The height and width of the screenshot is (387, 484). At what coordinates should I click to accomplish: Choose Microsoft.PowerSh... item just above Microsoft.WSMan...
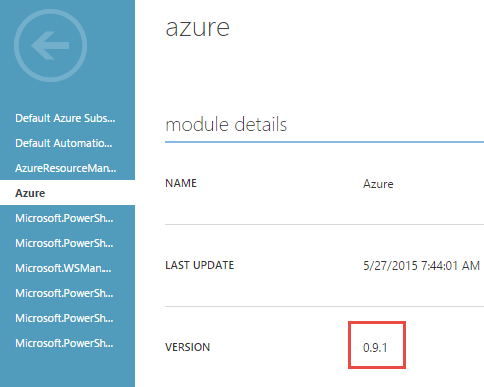point(64,243)
